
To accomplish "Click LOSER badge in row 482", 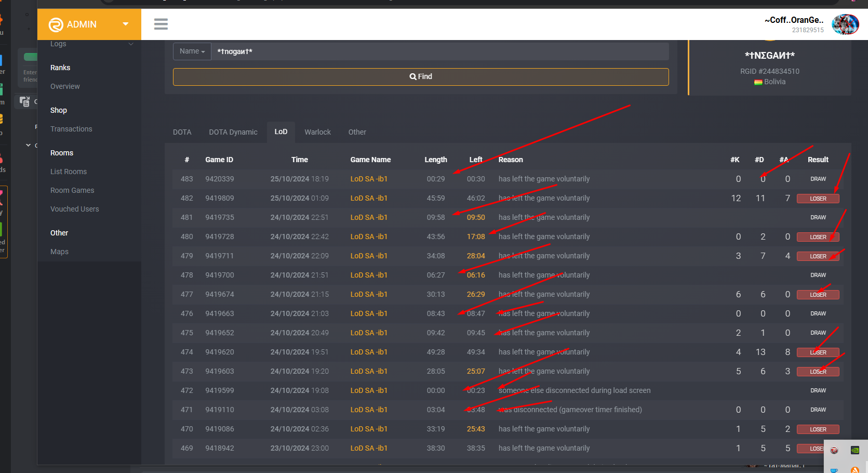I will (x=818, y=199).
